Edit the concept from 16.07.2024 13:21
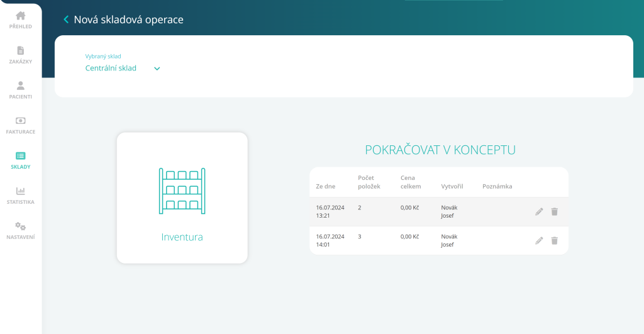The height and width of the screenshot is (334, 644). (x=539, y=211)
